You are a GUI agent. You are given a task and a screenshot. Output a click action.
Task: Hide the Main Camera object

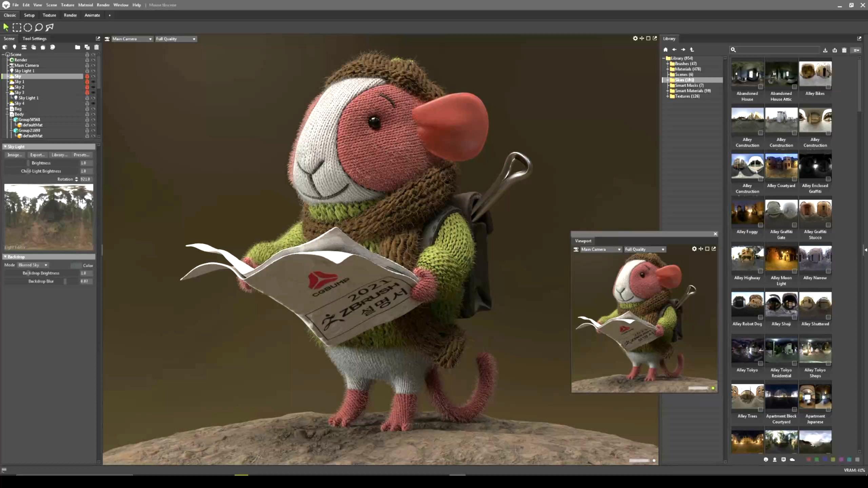point(93,65)
